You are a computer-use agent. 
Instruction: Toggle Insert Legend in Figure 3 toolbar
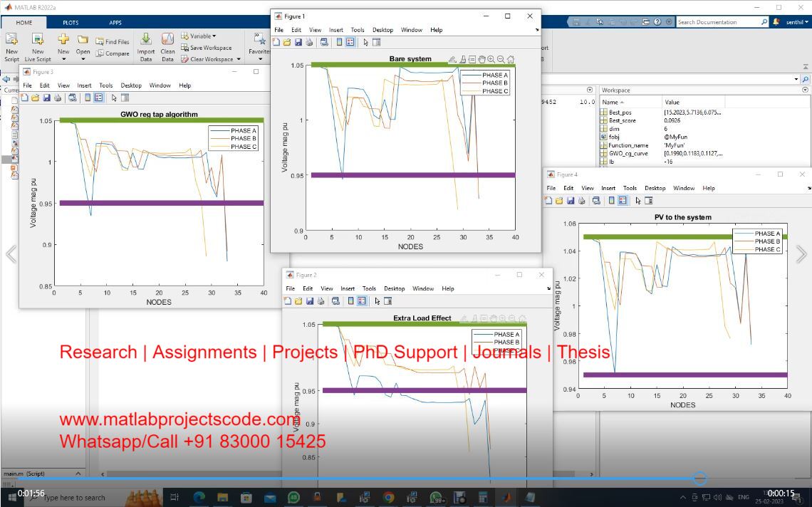(99, 98)
